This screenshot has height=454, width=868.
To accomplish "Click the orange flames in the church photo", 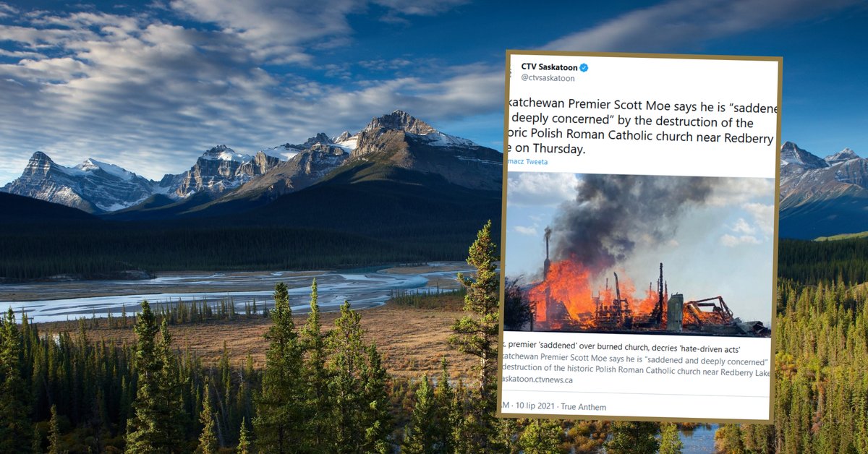I will [x=571, y=293].
